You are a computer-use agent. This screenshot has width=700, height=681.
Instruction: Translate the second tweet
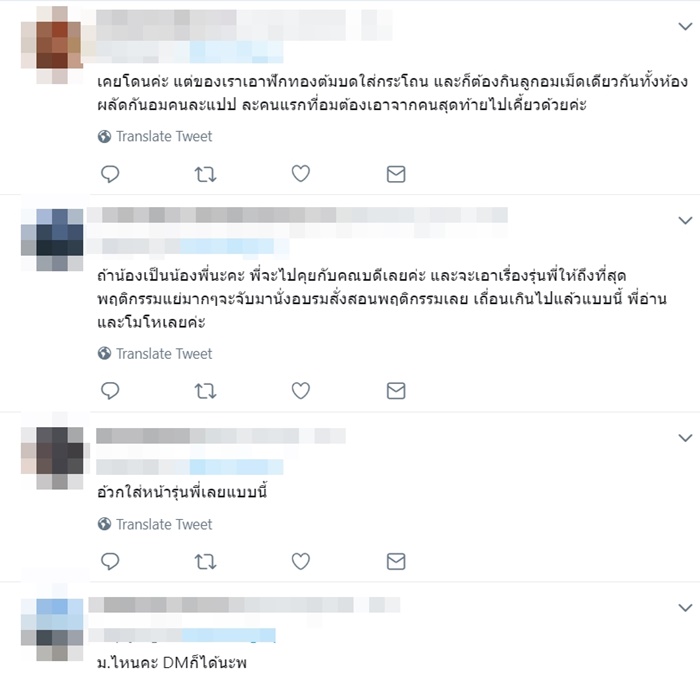tap(155, 354)
